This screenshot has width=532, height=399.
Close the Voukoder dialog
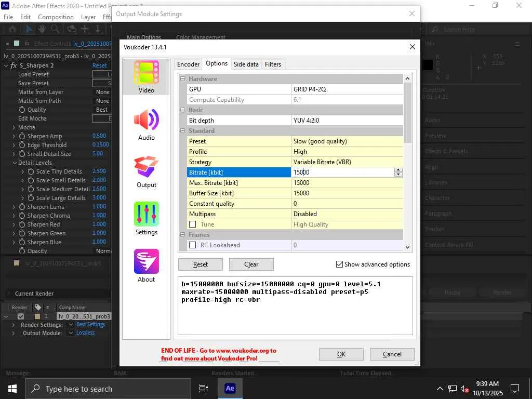pos(412,47)
